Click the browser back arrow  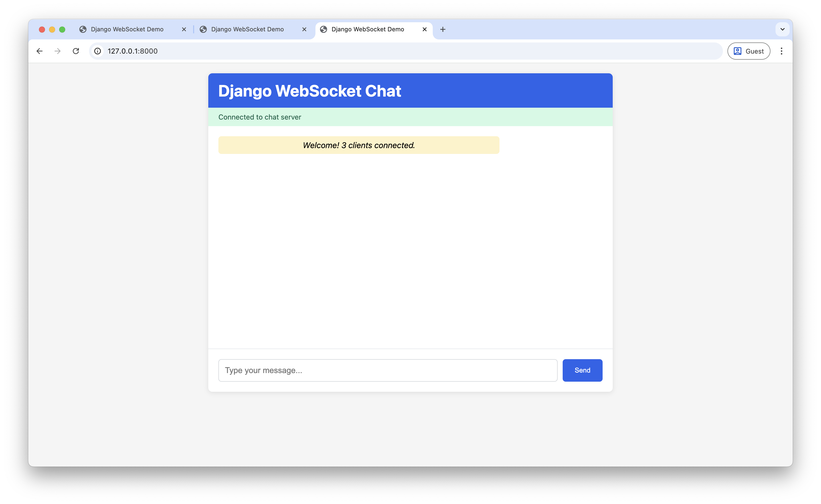[39, 51]
